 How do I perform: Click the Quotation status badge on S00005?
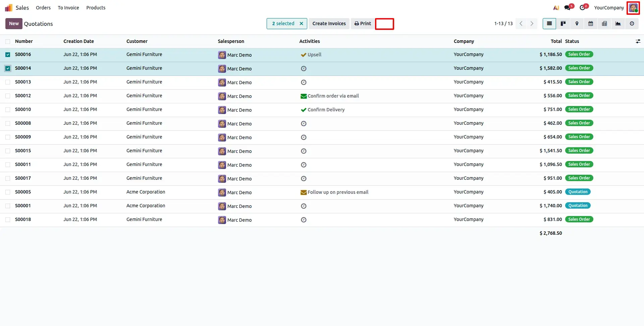(x=578, y=192)
